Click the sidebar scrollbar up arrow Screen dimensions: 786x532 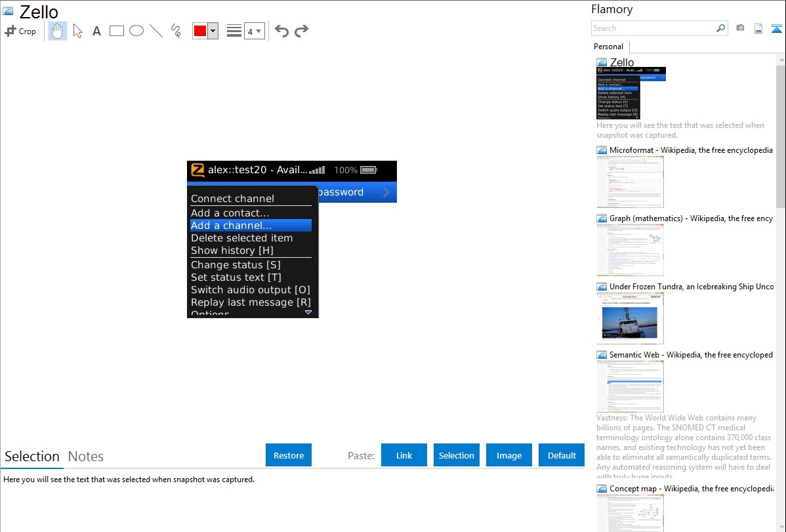tap(781, 60)
